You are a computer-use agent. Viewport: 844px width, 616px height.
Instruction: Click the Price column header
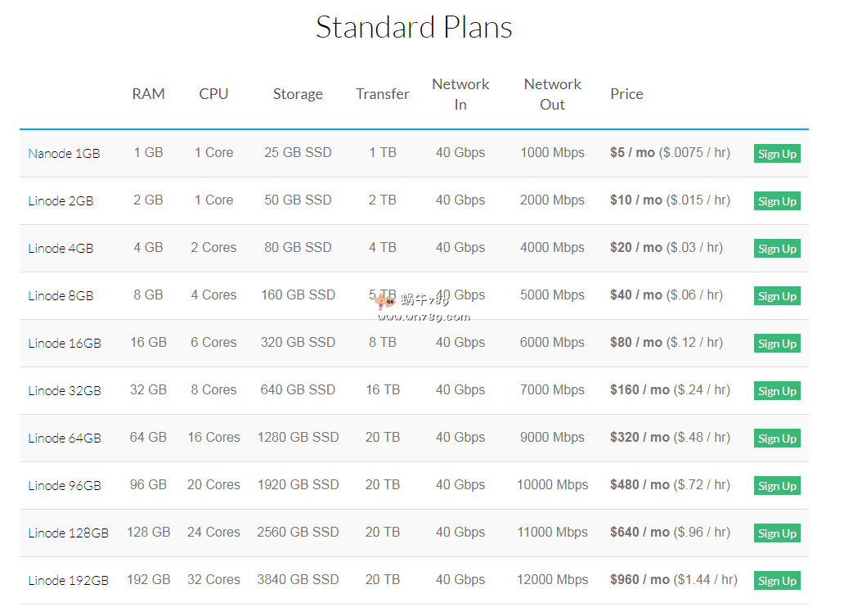coord(626,94)
